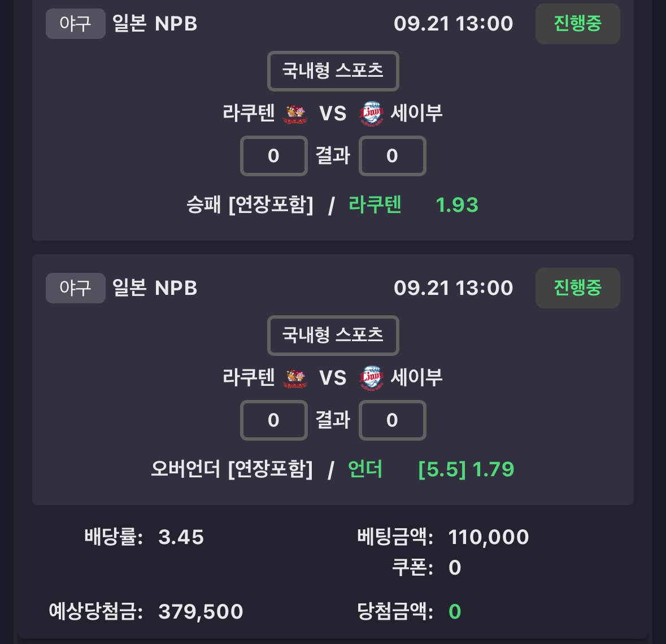This screenshot has width=666, height=644.
Task: Click Rakuten team logo in second match
Action: click(x=295, y=378)
